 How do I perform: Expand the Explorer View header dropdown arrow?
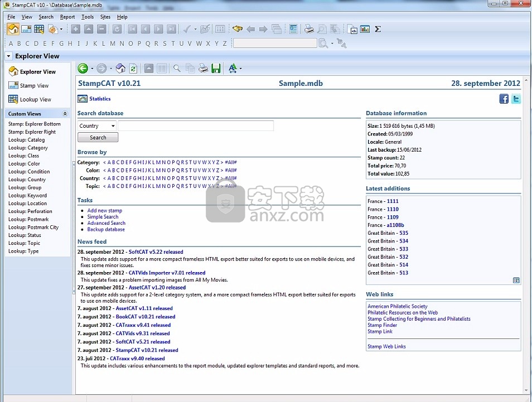8,56
